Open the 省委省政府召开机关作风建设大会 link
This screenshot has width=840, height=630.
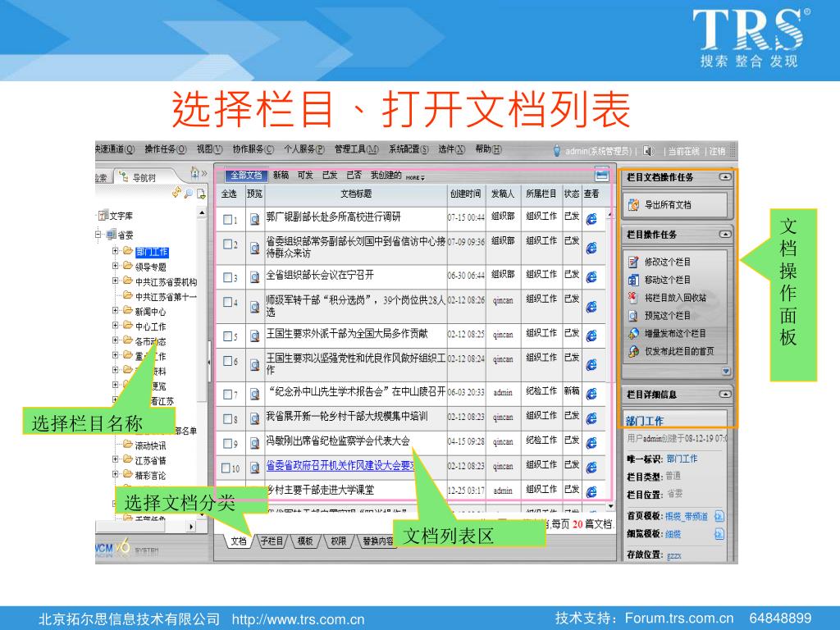click(x=340, y=466)
